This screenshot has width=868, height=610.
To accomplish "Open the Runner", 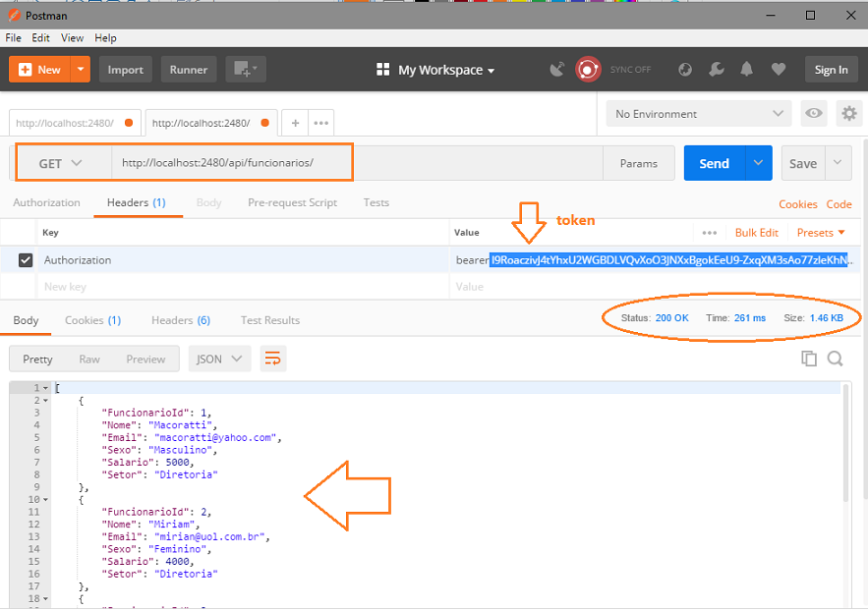I will (x=188, y=70).
